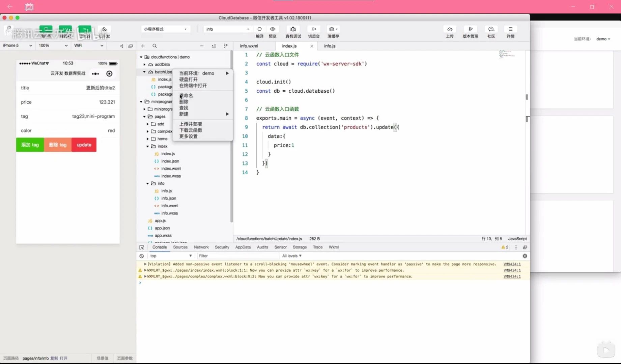Search files with the magnifier icon
Screen dimensions: 621x364
(154, 46)
